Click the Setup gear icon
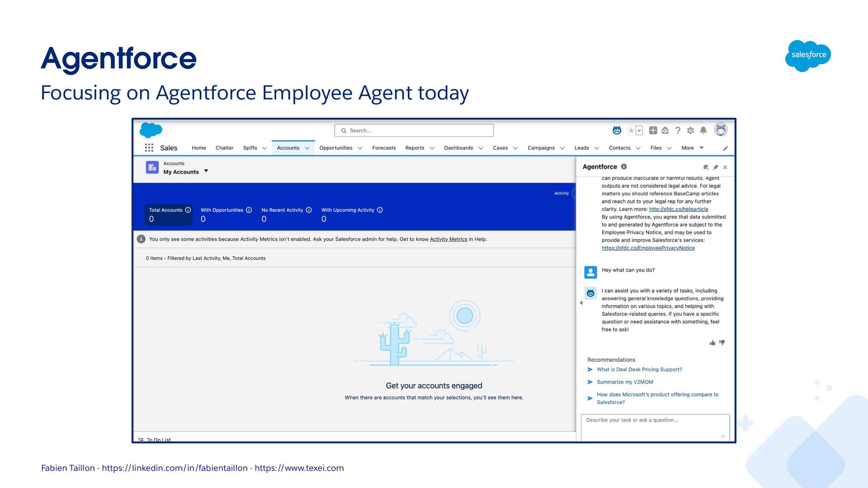Image resolution: width=868 pixels, height=488 pixels. point(690,131)
